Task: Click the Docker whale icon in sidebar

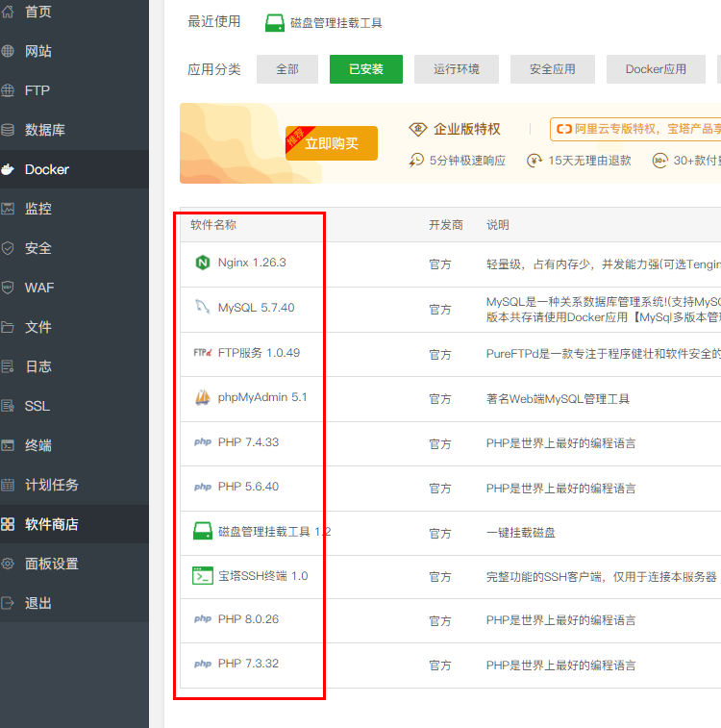Action: (x=9, y=169)
